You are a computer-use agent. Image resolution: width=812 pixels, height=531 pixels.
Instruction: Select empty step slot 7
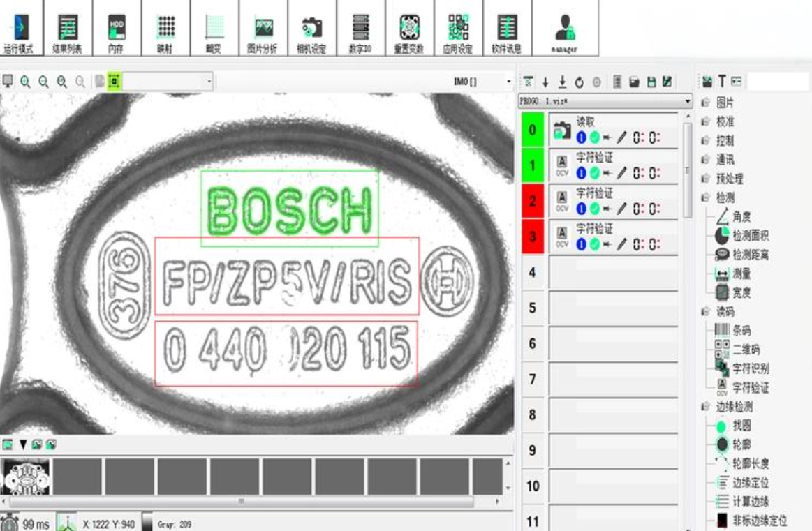613,380
